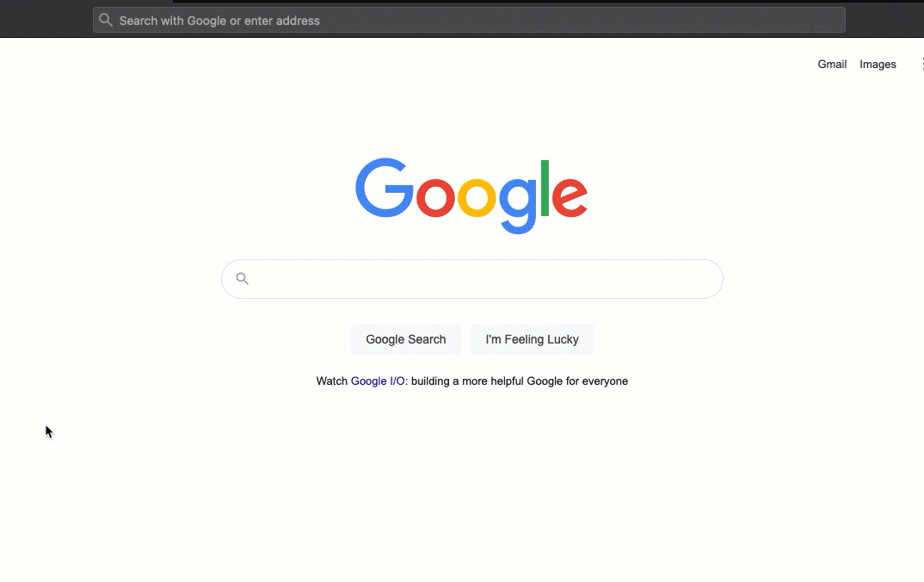This screenshot has height=582, width=924.
Task: Click the green letter l in the logo
Action: point(545,188)
